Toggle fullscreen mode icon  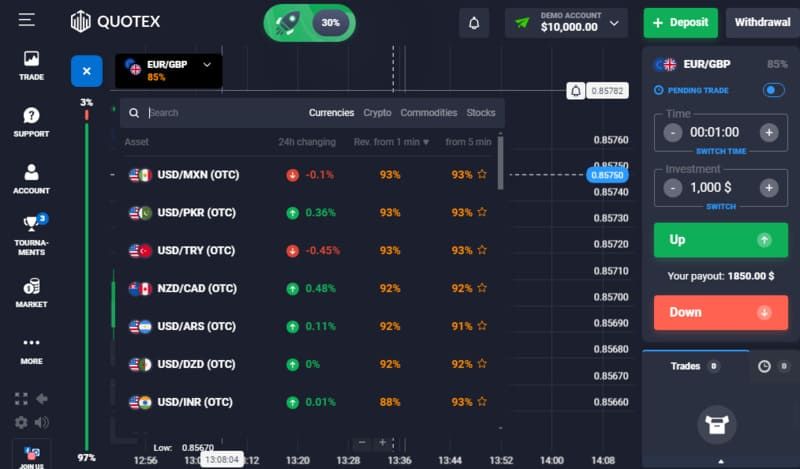click(x=21, y=399)
